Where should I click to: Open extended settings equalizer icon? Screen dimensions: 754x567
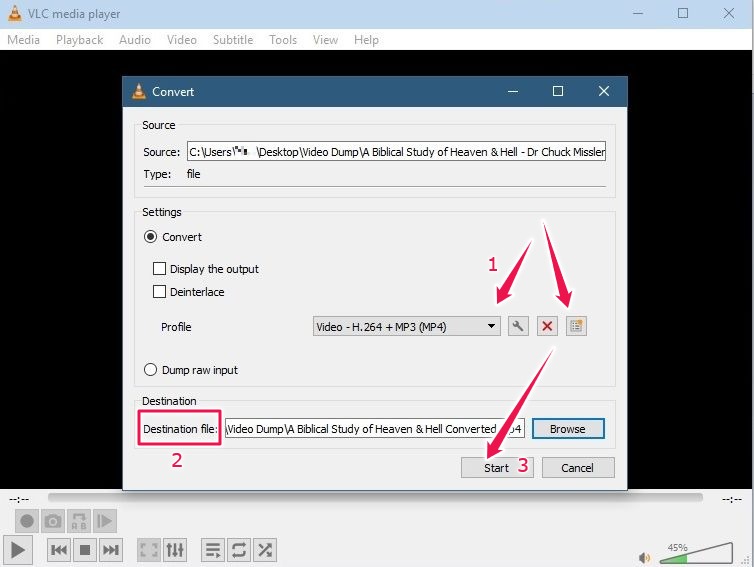point(175,550)
